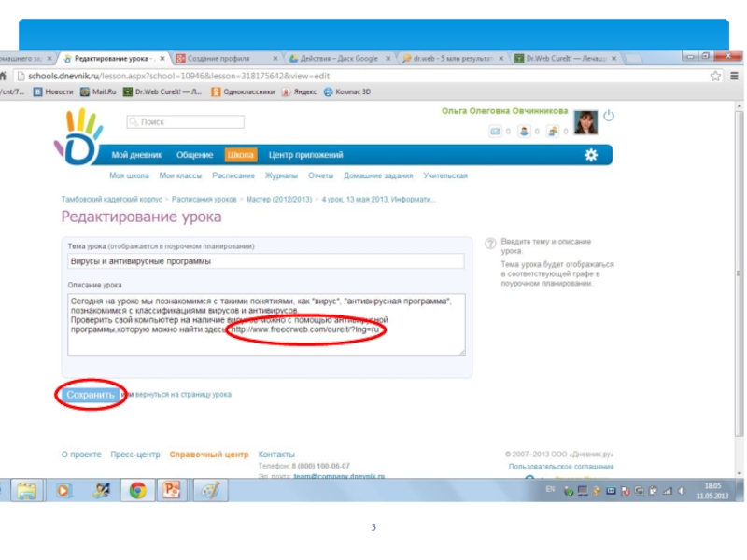The width and height of the screenshot is (747, 560).
Task: Click Расписания уроков breadcrumb
Action: (x=204, y=200)
